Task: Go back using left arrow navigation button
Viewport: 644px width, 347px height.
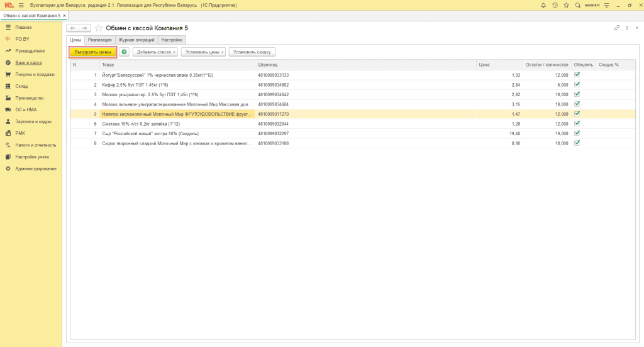Action: (x=73, y=28)
